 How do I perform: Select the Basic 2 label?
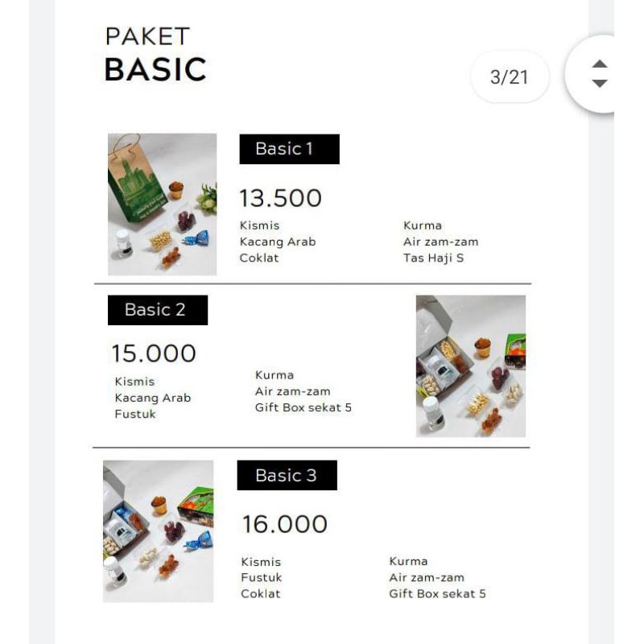click(158, 310)
